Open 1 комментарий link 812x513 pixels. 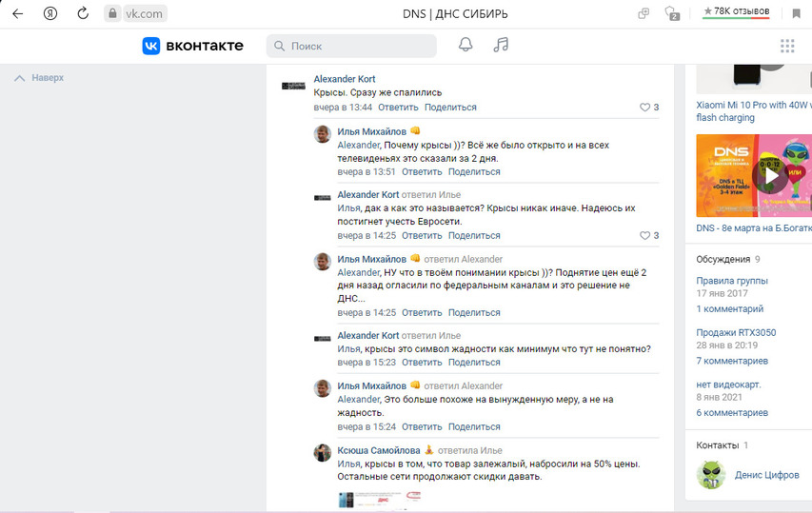point(730,309)
